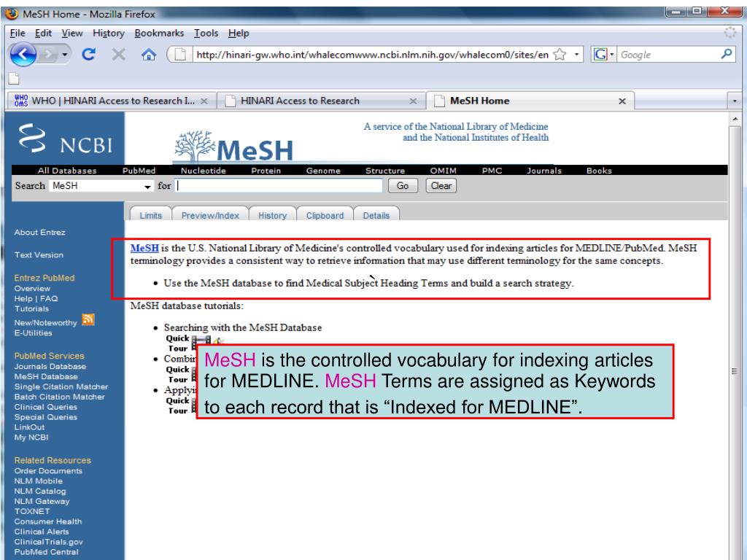Screen dimensions: 747x560
Task: Click the MeSH search text field
Action: click(x=279, y=186)
